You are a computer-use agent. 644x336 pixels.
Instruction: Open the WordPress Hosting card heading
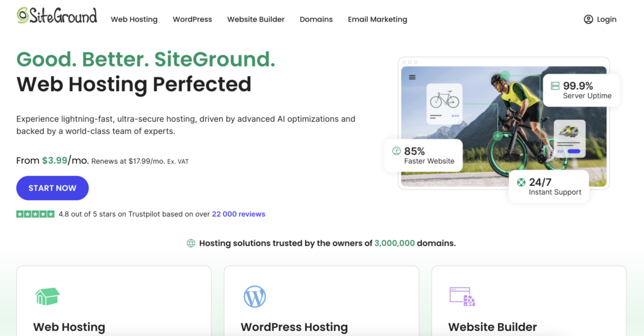[294, 327]
